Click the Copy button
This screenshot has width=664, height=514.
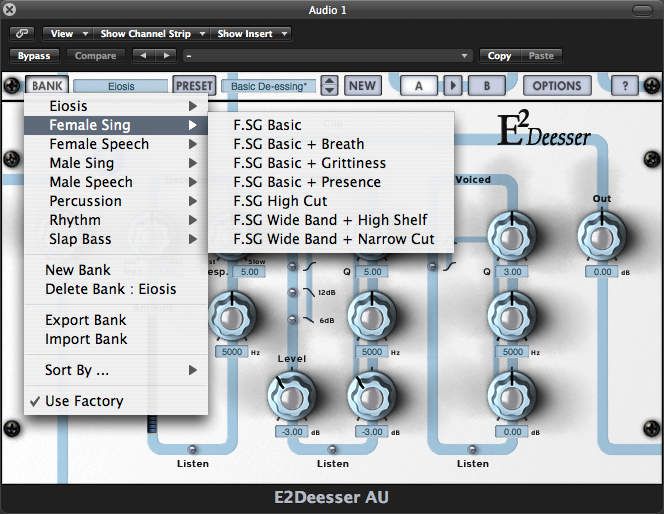point(499,55)
